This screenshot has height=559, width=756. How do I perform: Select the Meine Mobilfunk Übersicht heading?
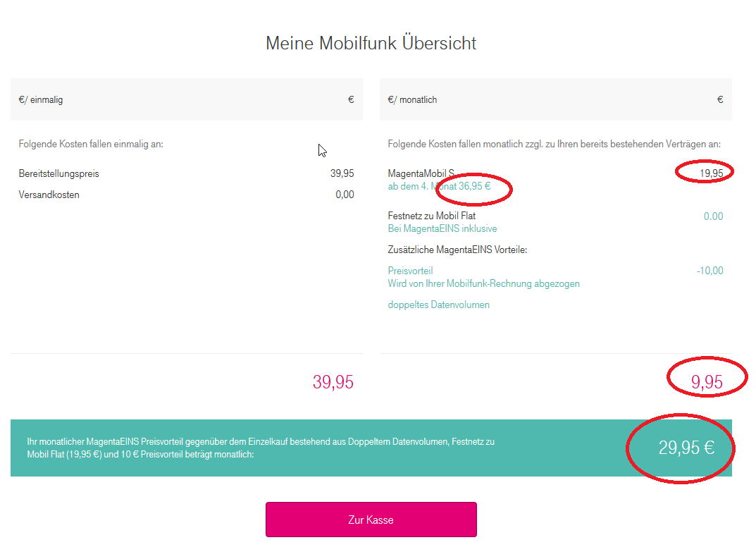click(371, 43)
